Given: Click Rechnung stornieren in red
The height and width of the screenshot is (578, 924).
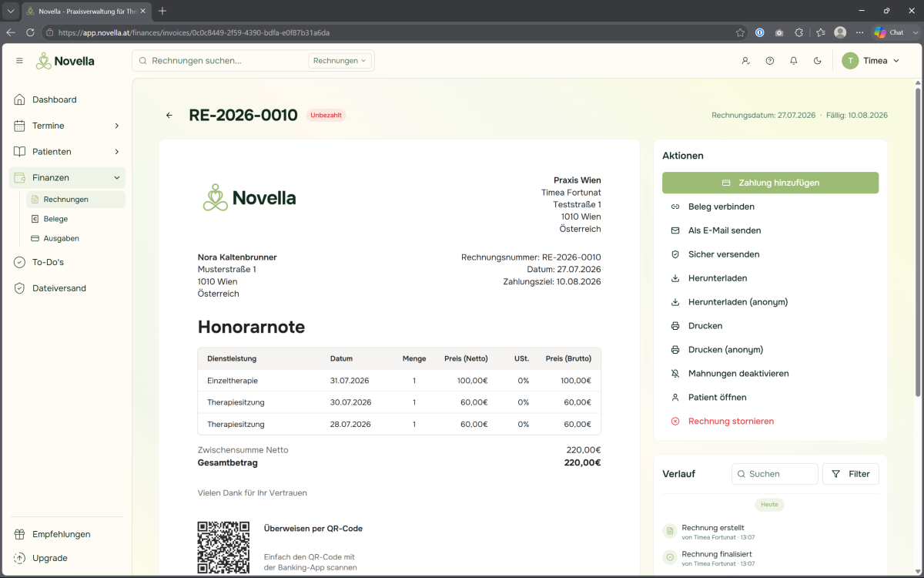Looking at the screenshot, I should [x=770, y=422].
